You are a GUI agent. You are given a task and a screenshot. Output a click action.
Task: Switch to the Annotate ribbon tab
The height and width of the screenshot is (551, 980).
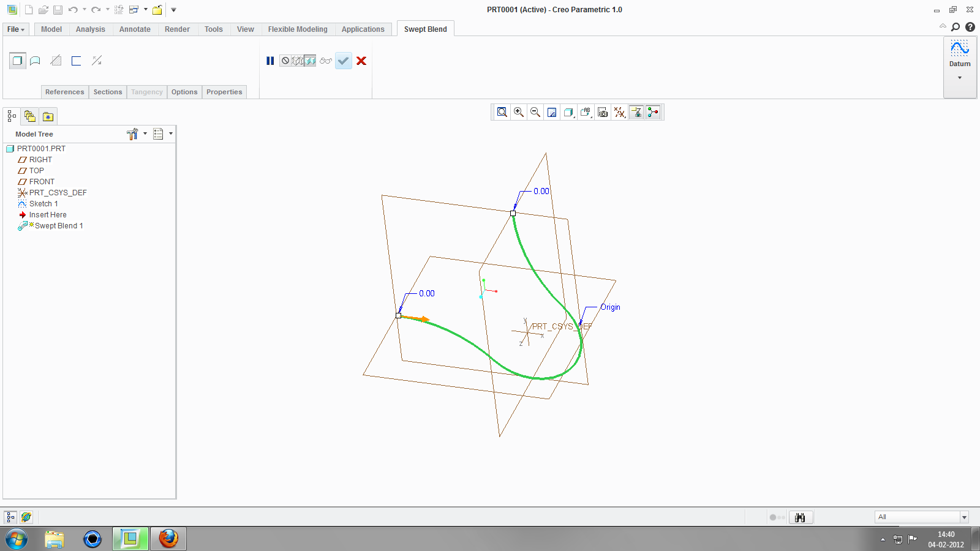click(x=135, y=29)
